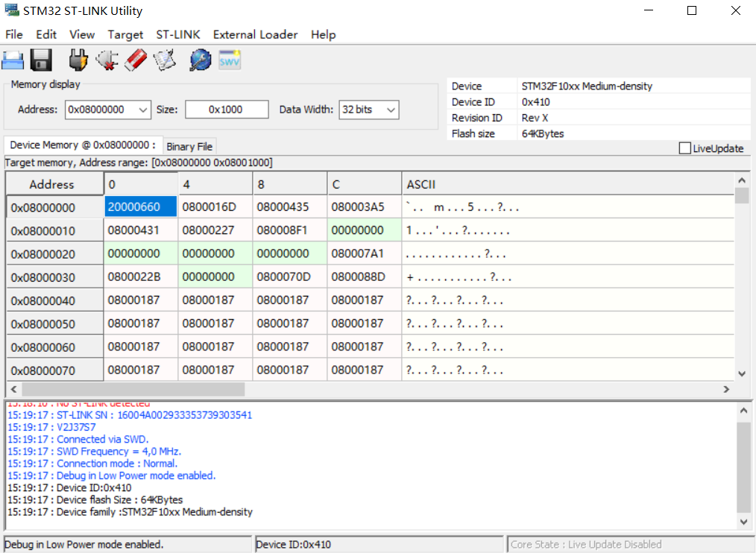This screenshot has height=553, width=756.
Task: Open the ST-LINK menu
Action: (x=178, y=35)
